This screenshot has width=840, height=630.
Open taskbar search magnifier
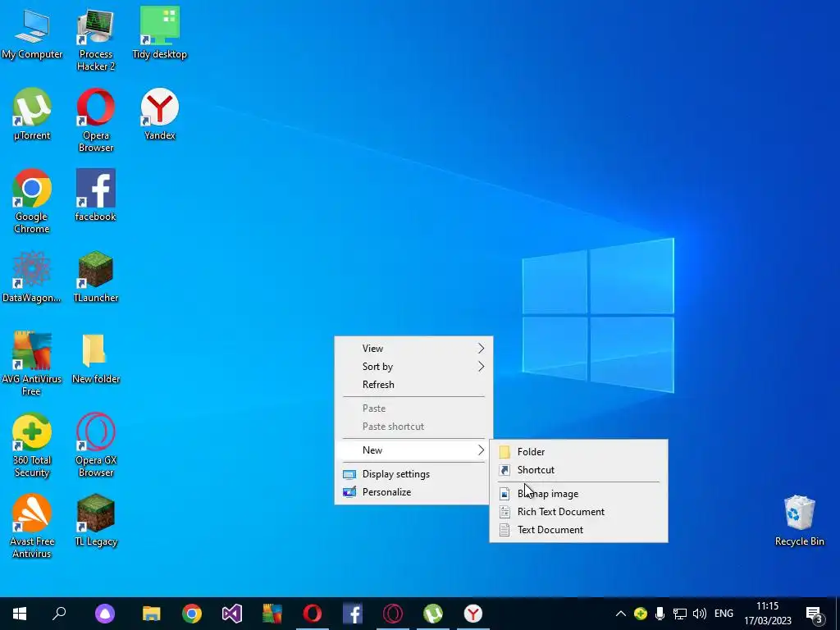point(59,614)
